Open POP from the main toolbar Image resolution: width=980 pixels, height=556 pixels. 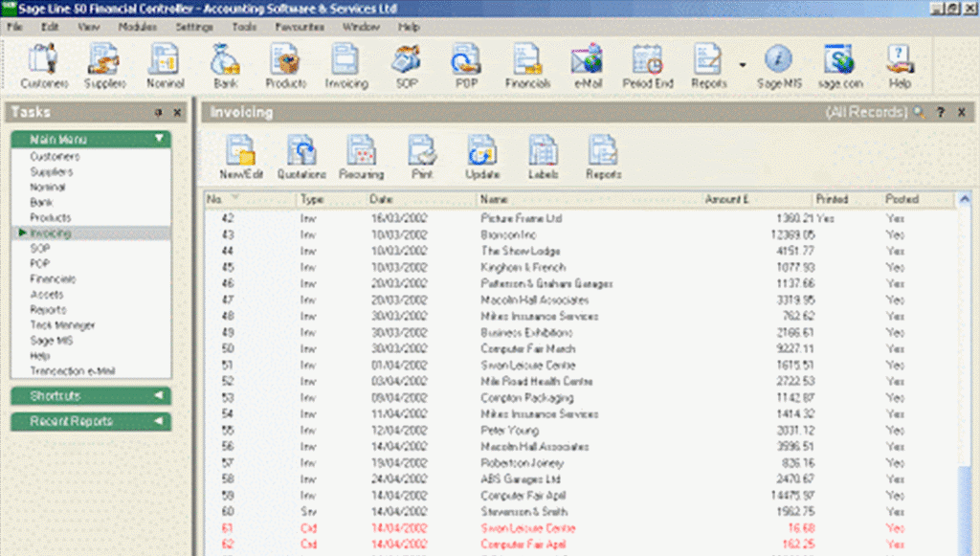(466, 66)
